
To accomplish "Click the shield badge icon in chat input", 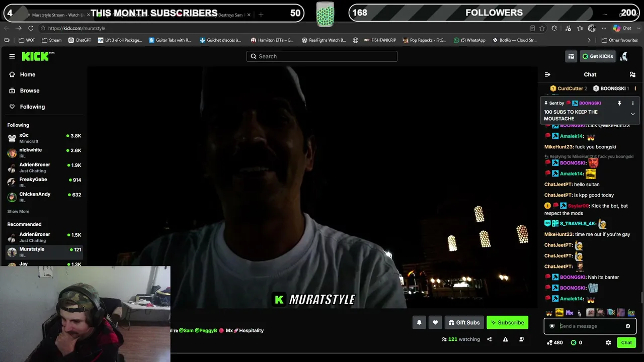I will point(552,326).
